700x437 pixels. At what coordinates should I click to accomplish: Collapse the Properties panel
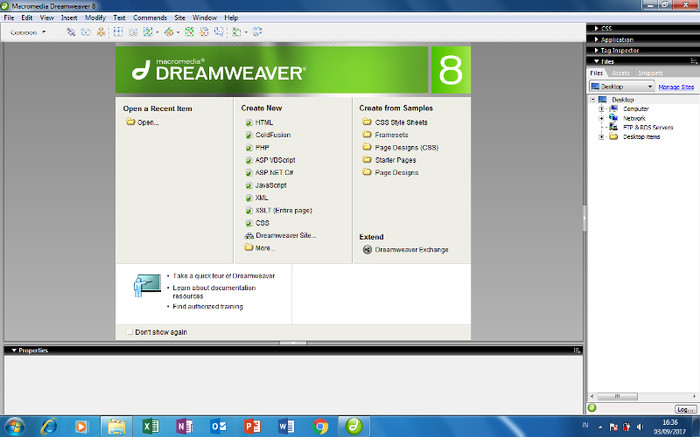(x=14, y=350)
